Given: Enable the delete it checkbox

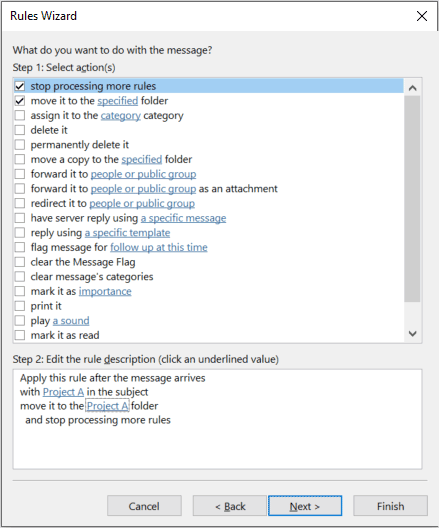Looking at the screenshot, I should pyautogui.click(x=20, y=130).
